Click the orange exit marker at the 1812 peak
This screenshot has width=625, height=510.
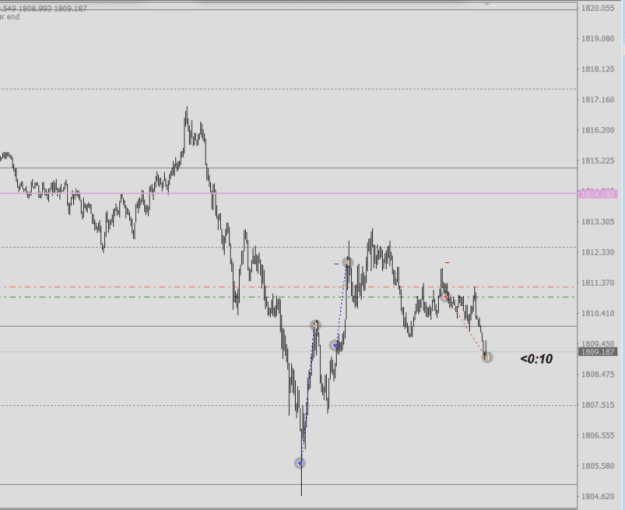348,263
